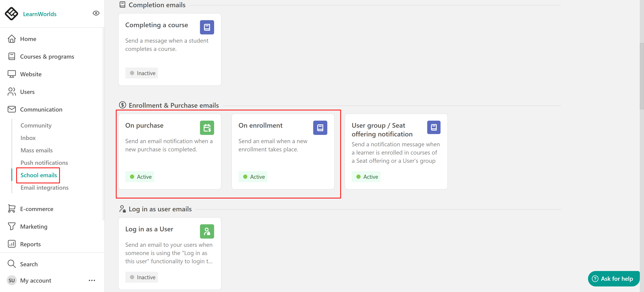This screenshot has height=292, width=644.
Task: Click the Completing a course book icon
Action: (x=207, y=27)
